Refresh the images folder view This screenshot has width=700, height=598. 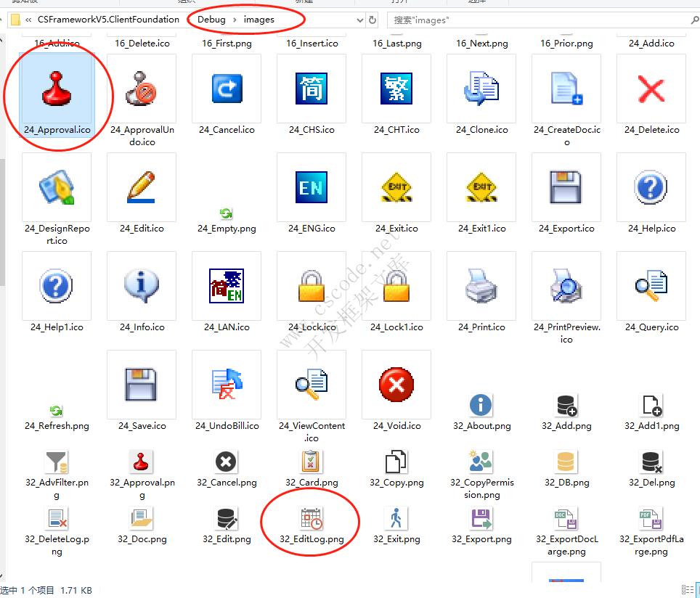coord(373,20)
